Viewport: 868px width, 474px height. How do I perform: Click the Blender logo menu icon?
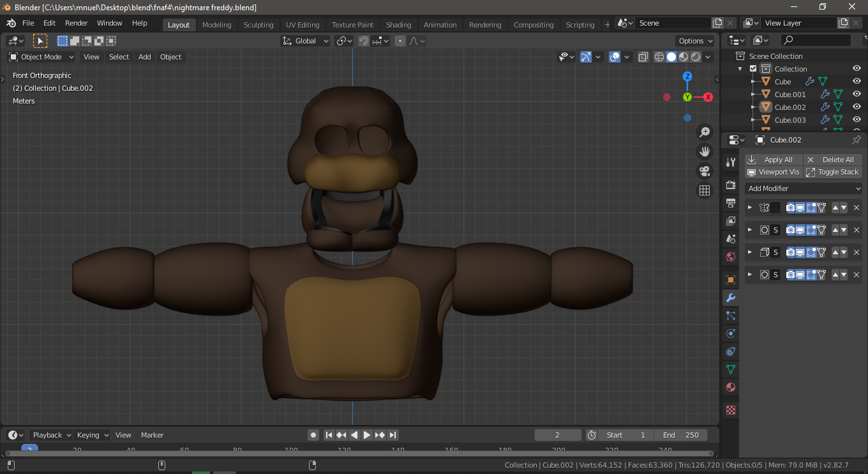pos(11,23)
